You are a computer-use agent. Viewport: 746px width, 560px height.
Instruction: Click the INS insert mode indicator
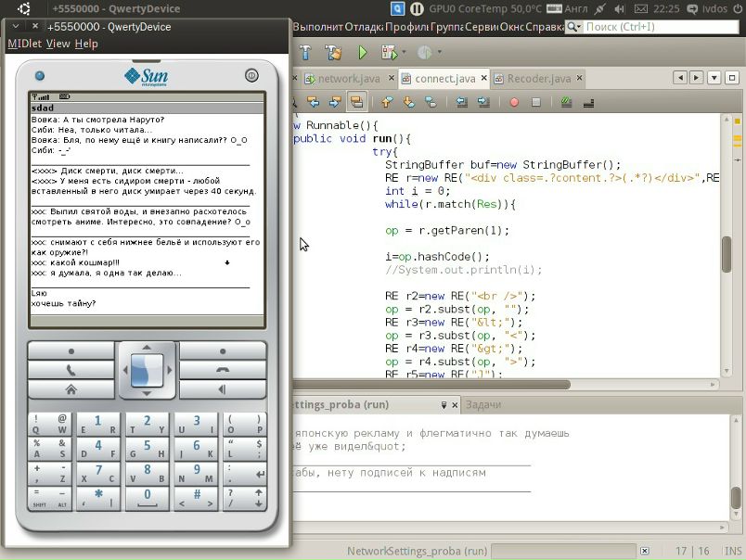click(732, 551)
